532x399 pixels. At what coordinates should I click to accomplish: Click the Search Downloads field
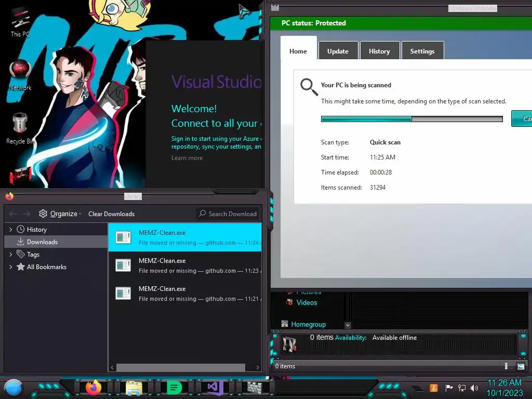pyautogui.click(x=228, y=214)
